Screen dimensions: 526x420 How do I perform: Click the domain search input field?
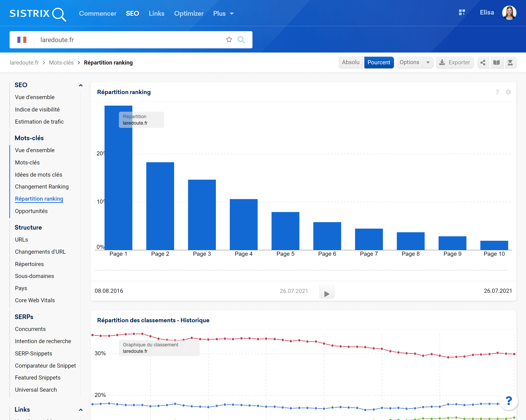[x=129, y=40]
